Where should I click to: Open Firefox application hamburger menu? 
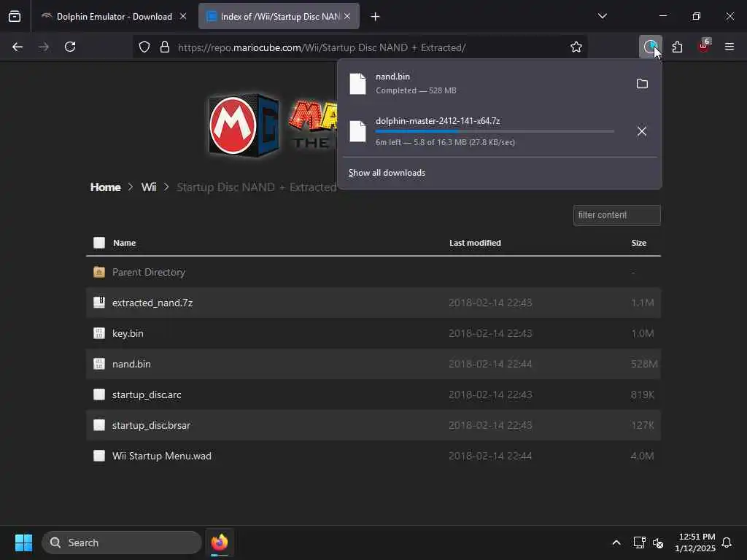pyautogui.click(x=729, y=47)
